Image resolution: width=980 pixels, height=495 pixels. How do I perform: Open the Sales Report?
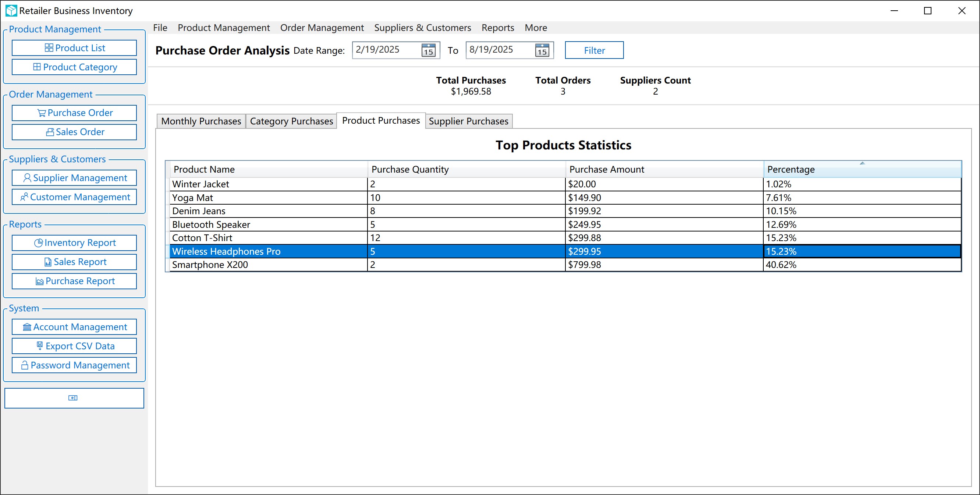point(74,262)
